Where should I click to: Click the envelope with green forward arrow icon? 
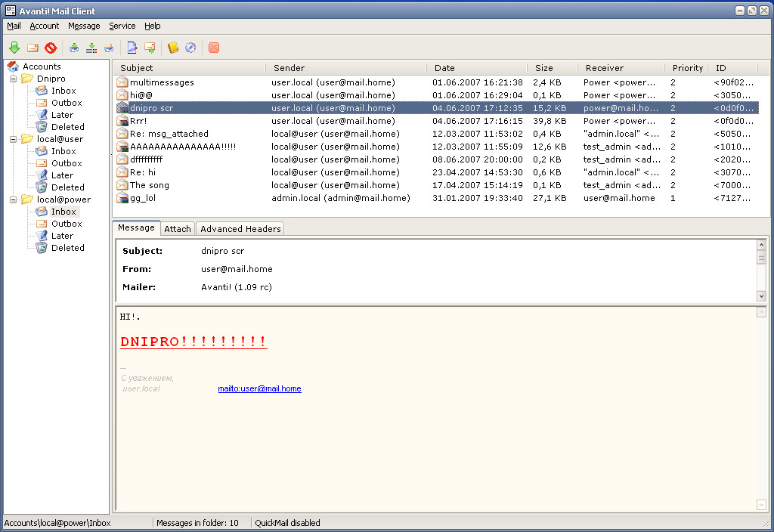(x=150, y=48)
